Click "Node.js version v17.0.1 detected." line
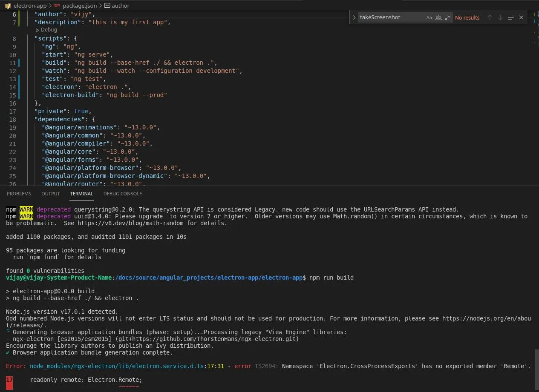This screenshot has height=392, width=539. [x=62, y=312]
